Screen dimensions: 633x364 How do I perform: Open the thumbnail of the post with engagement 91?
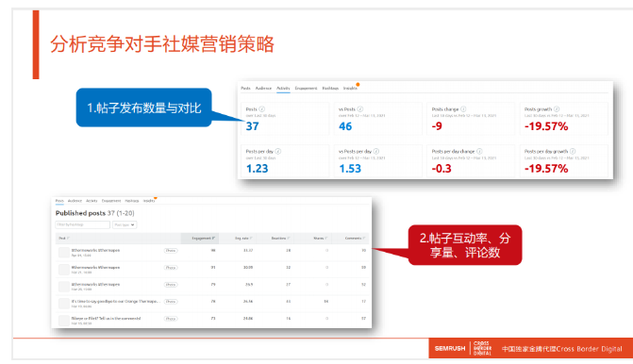(x=64, y=270)
